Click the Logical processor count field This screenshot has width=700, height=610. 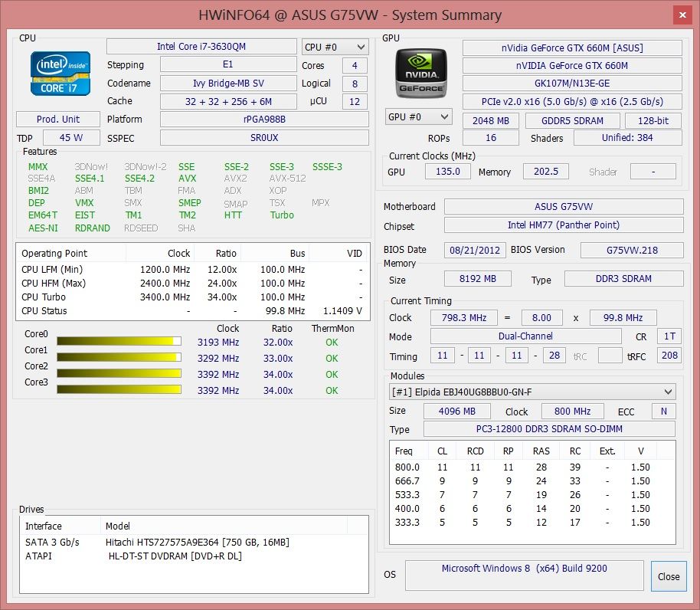[x=355, y=84]
